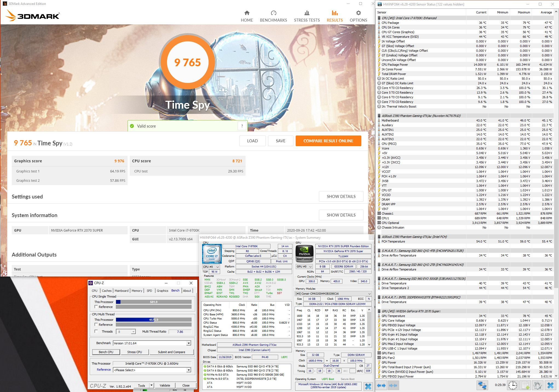The width and height of the screenshot is (559, 392).
Task: Go to the 3DMark Home section
Action: (x=247, y=16)
